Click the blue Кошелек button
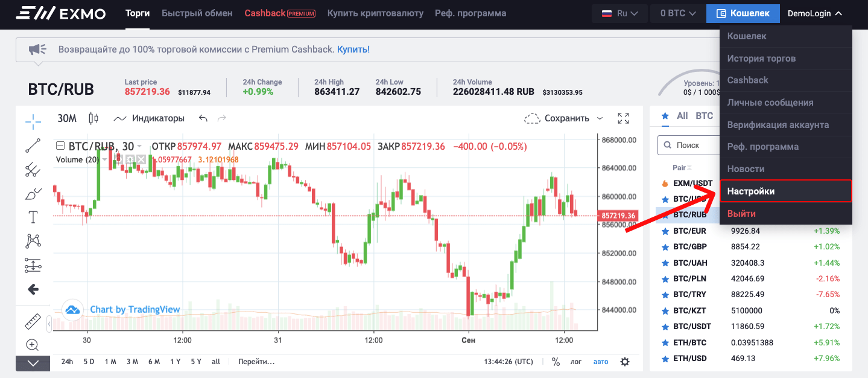868x378 pixels. click(743, 13)
